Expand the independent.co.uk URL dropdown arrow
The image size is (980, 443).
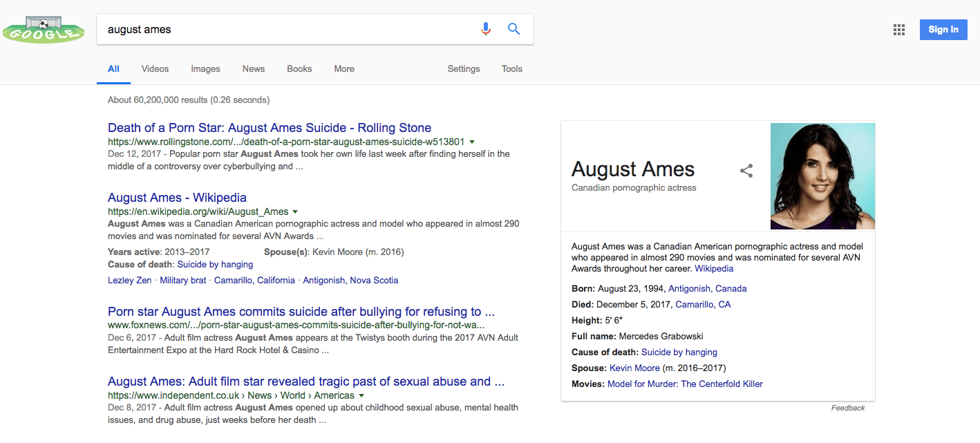click(361, 396)
